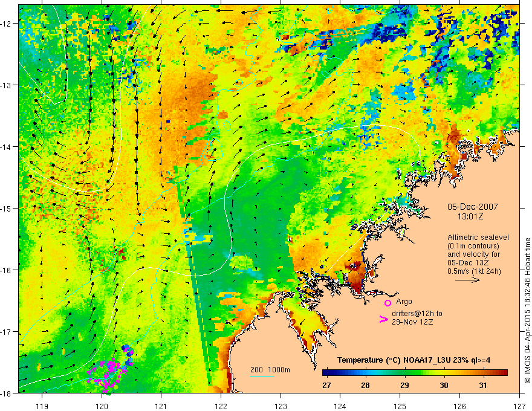The image size is (532, 411).
Task: Click the latitude axis label -15
Action: (x=6, y=208)
